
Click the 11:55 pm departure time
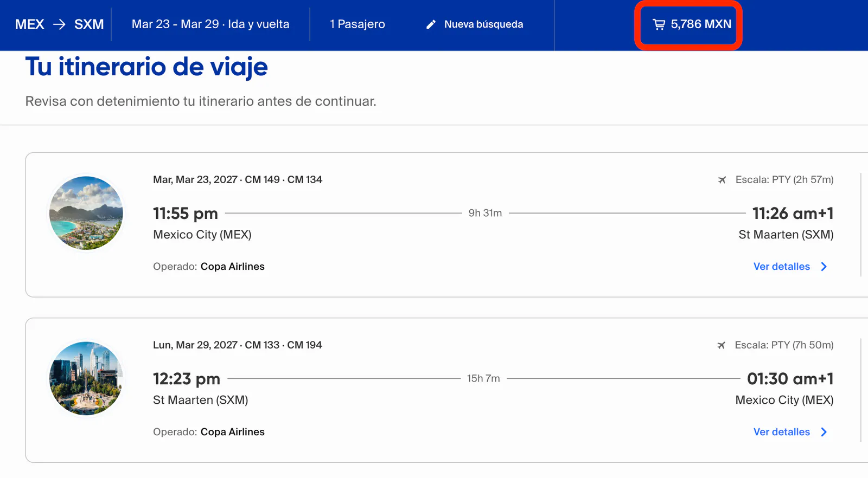186,214
